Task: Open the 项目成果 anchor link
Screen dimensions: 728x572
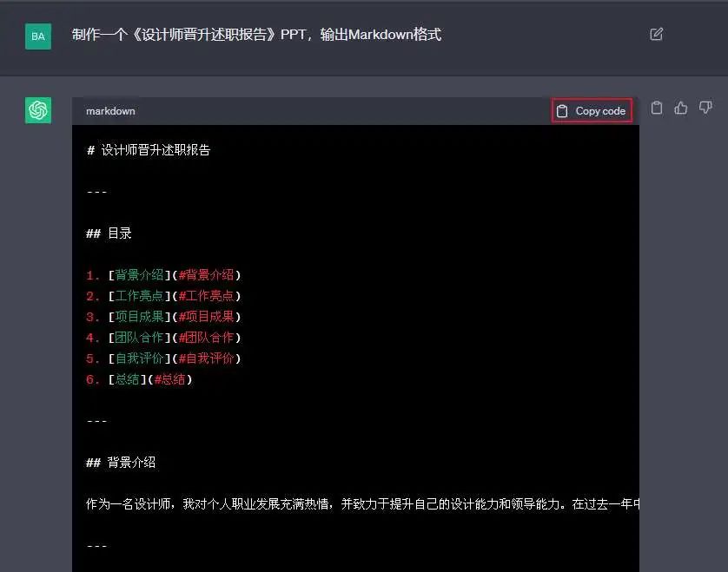Action: [x=137, y=317]
